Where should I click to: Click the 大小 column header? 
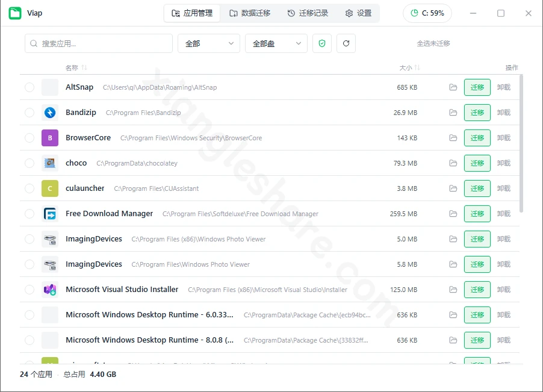click(406, 67)
